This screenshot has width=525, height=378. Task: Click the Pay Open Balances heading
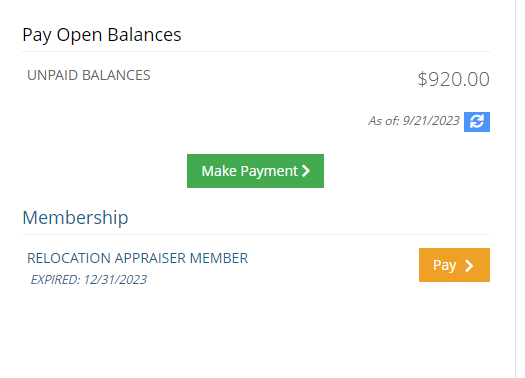[x=102, y=35]
